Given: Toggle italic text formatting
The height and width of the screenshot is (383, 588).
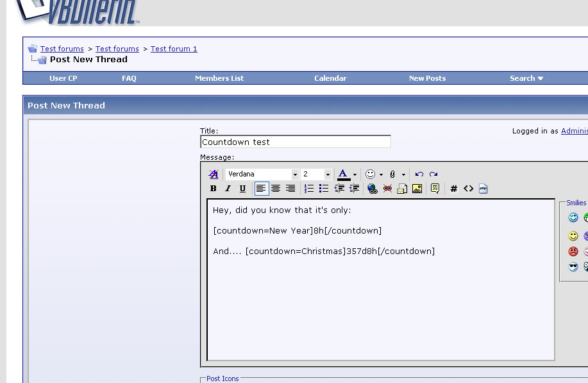Looking at the screenshot, I should 228,189.
